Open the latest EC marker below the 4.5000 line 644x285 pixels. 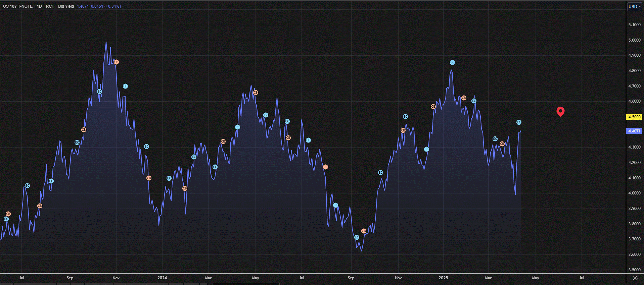pos(519,122)
